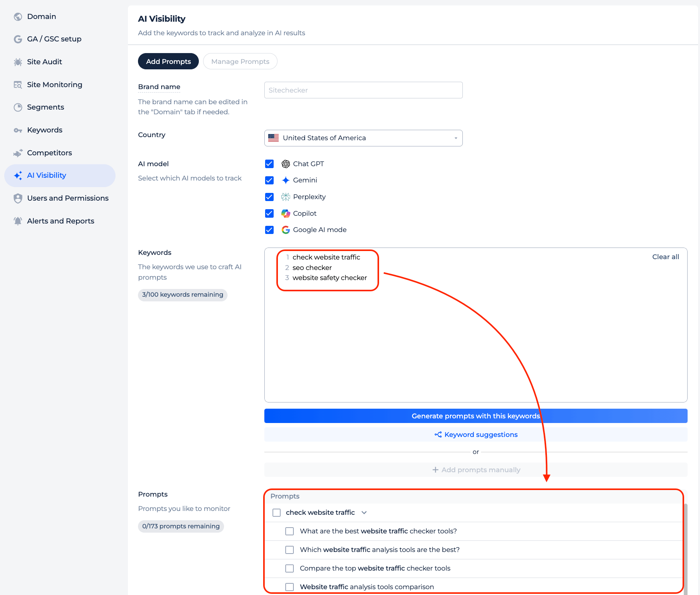The height and width of the screenshot is (595, 700).
Task: Click the Keyword suggestions button
Action: 476,435
